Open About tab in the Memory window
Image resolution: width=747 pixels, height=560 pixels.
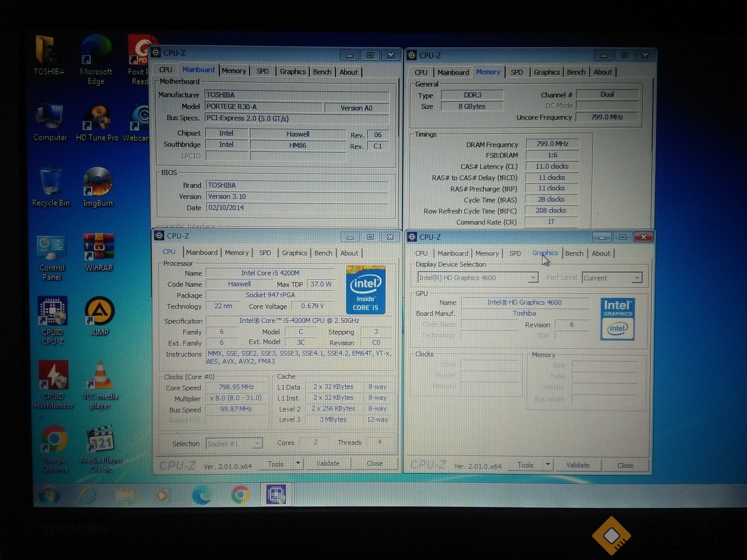(x=602, y=72)
